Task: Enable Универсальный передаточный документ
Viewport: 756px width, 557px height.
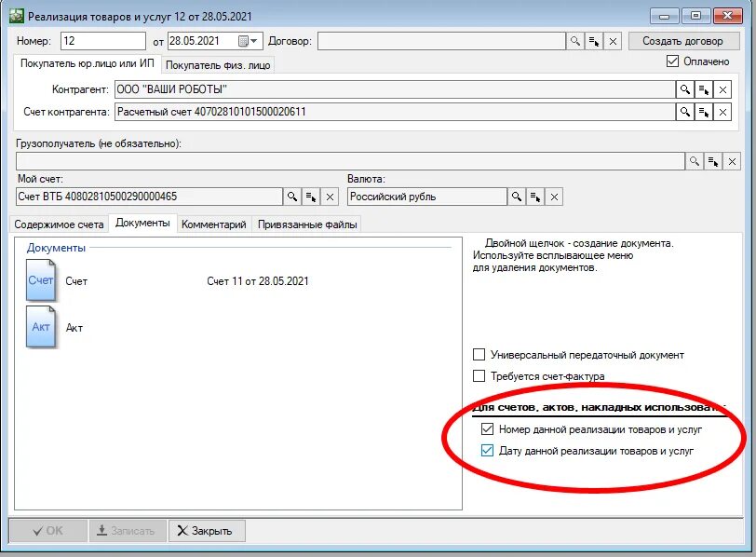Action: (x=480, y=355)
